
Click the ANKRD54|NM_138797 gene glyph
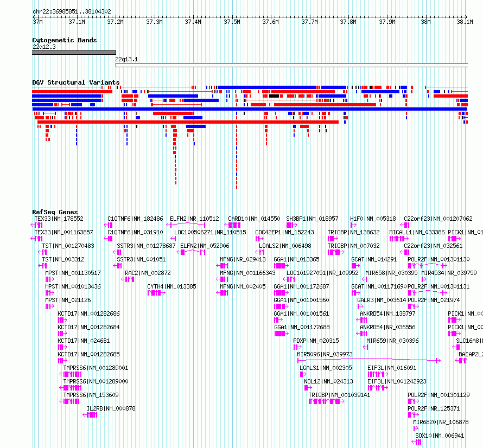point(361,320)
